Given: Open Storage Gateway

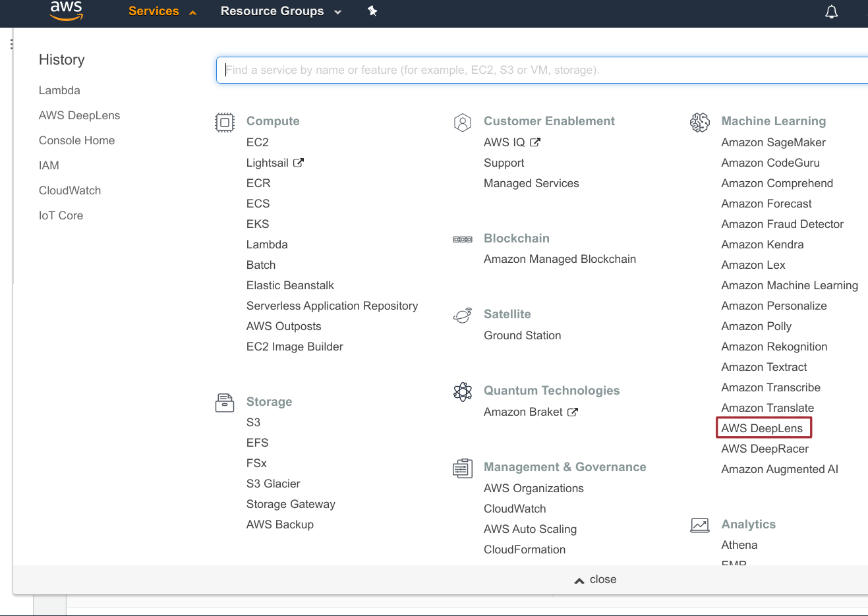Looking at the screenshot, I should [x=291, y=504].
